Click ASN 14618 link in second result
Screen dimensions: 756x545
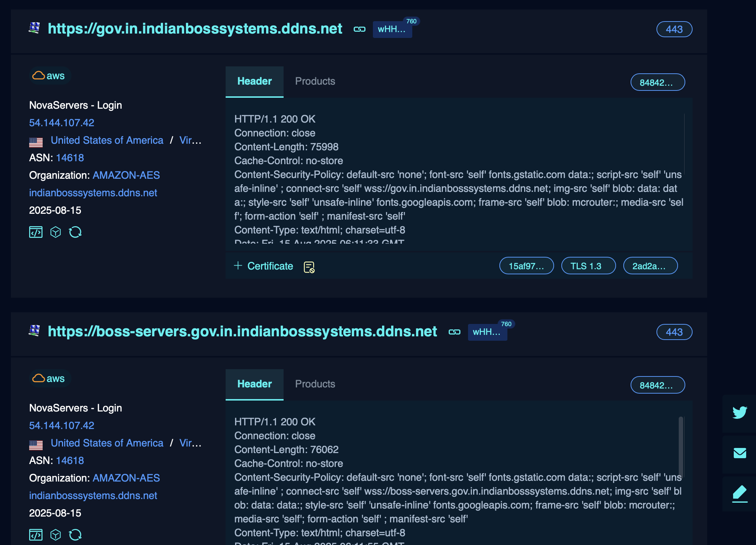click(70, 460)
